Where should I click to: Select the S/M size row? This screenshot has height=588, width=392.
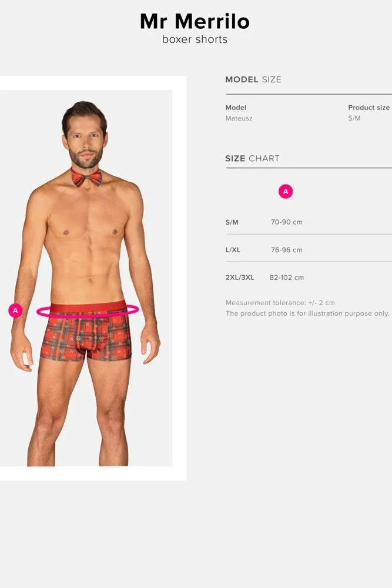pos(309,222)
